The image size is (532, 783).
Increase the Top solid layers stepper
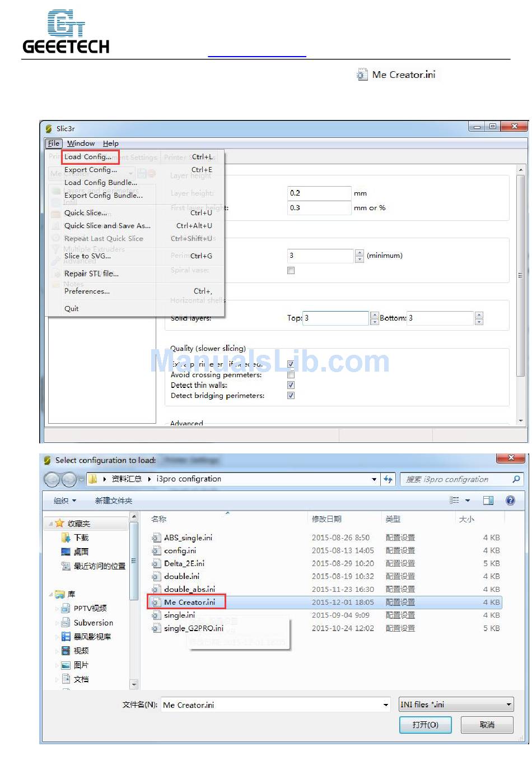click(x=375, y=315)
